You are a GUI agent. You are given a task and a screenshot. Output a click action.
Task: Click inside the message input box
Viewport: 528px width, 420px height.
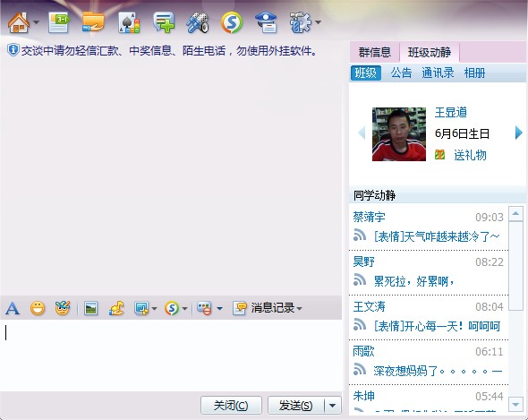tap(171, 355)
